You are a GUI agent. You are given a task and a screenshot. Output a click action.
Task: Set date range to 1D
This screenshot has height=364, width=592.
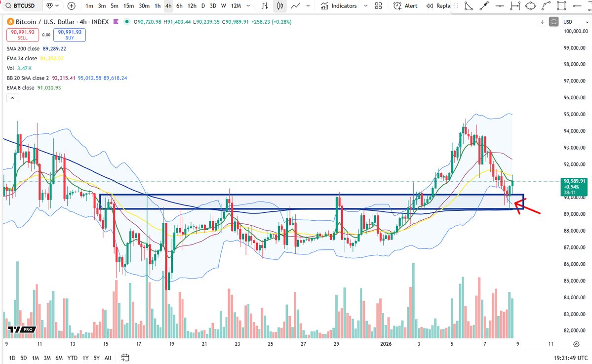(12, 358)
